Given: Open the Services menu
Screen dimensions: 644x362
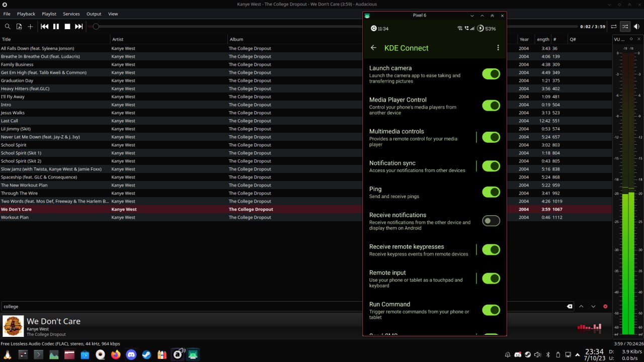Looking at the screenshot, I should click(x=71, y=14).
